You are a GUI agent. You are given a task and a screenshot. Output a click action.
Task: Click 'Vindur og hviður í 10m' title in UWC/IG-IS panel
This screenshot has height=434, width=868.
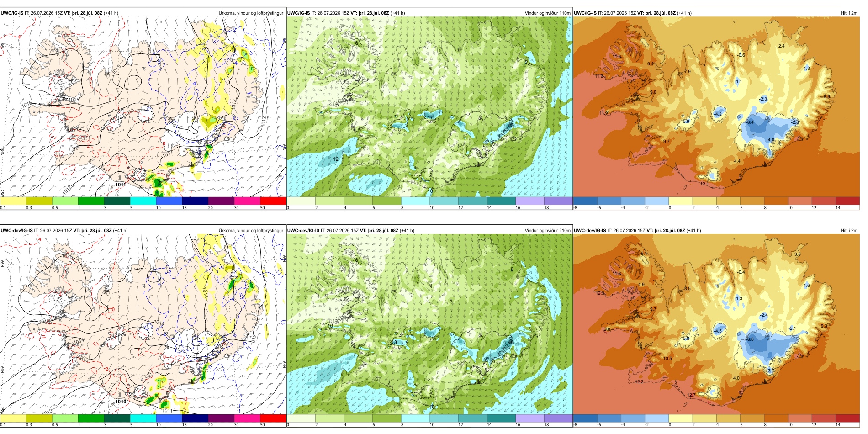[x=547, y=13]
